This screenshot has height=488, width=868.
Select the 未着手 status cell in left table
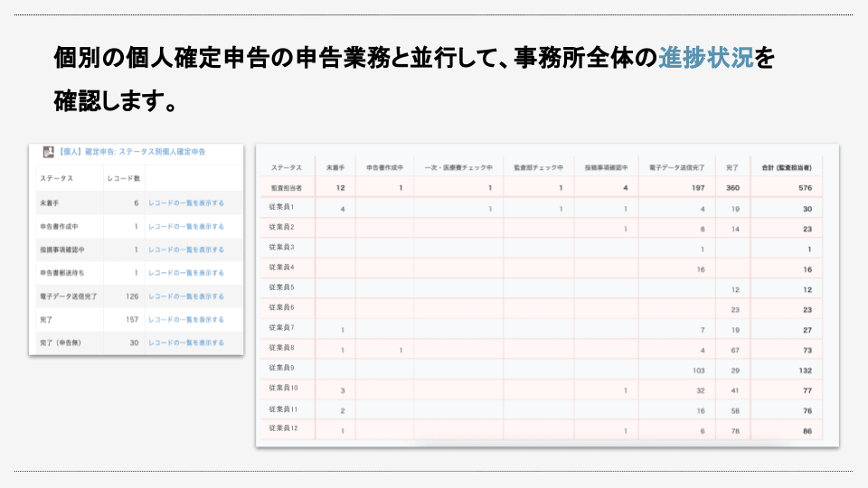(x=49, y=203)
